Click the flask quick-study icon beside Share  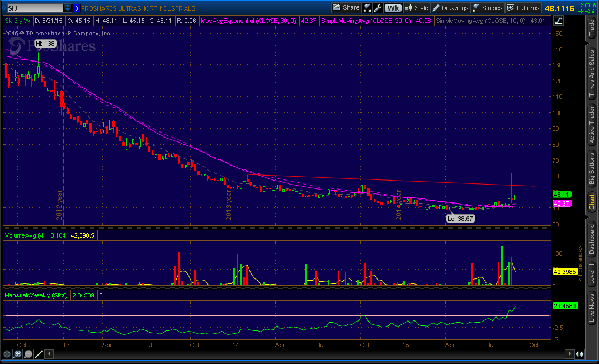[x=367, y=8]
